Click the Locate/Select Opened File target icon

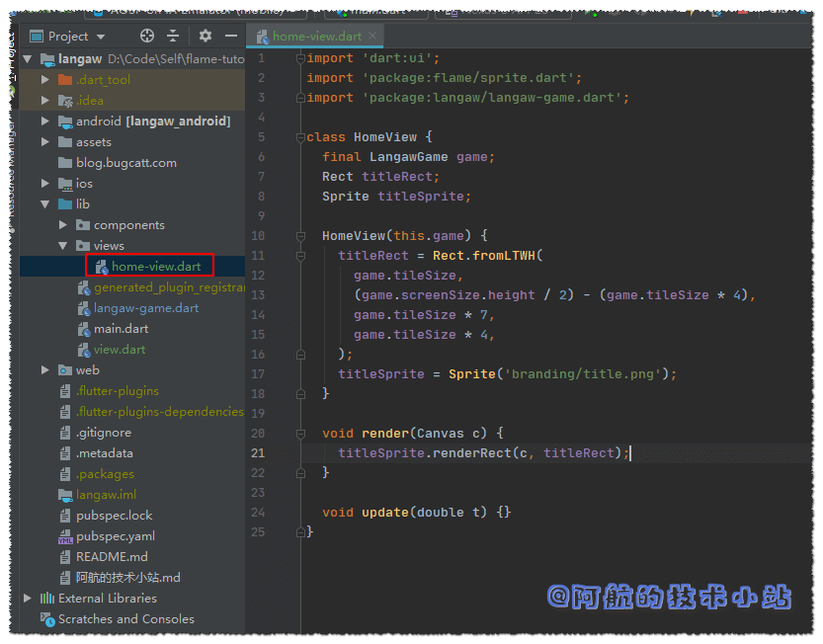(147, 36)
